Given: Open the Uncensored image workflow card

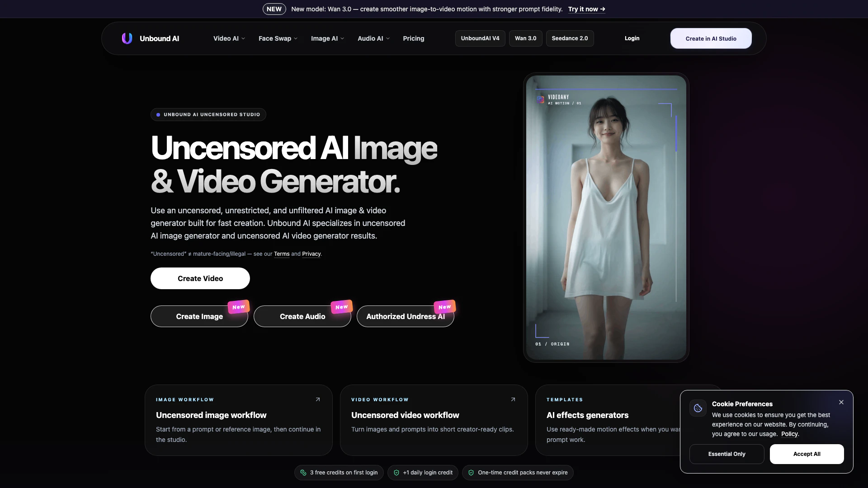Looking at the screenshot, I should tap(239, 420).
